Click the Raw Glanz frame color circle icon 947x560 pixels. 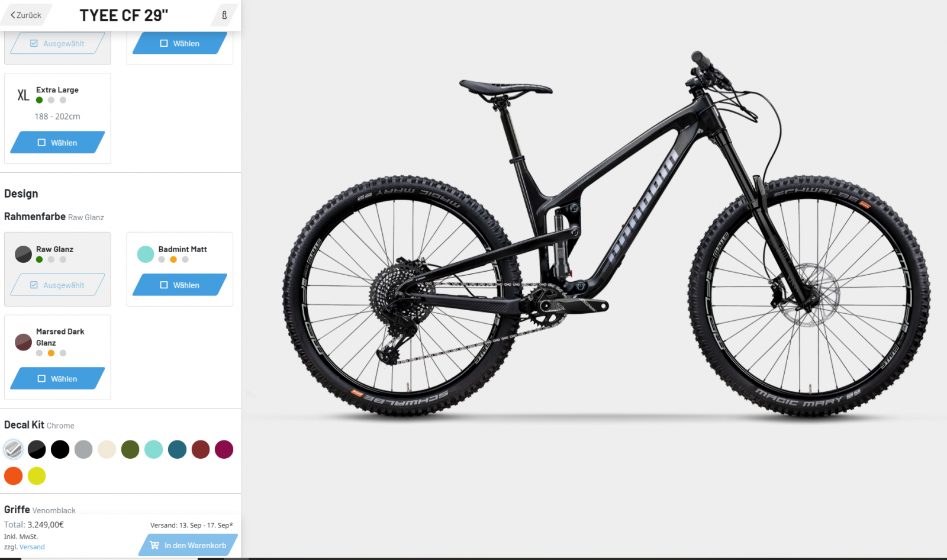tap(23, 254)
